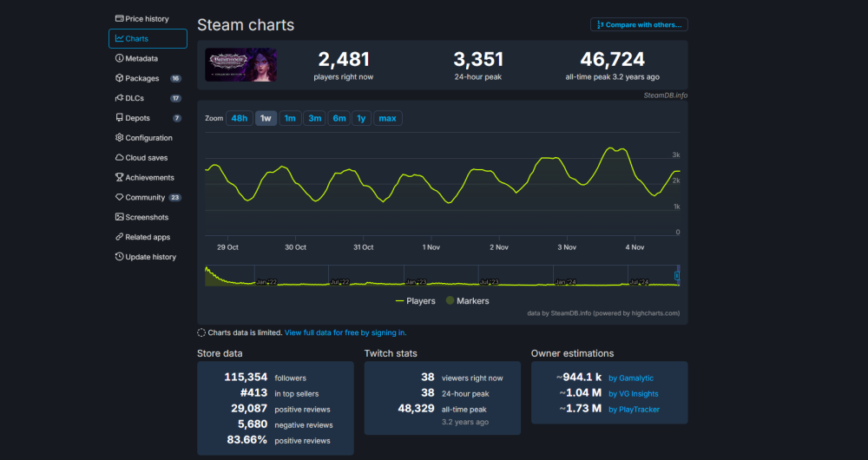868x460 pixels.
Task: Click the Screenshots image icon
Action: click(x=119, y=217)
